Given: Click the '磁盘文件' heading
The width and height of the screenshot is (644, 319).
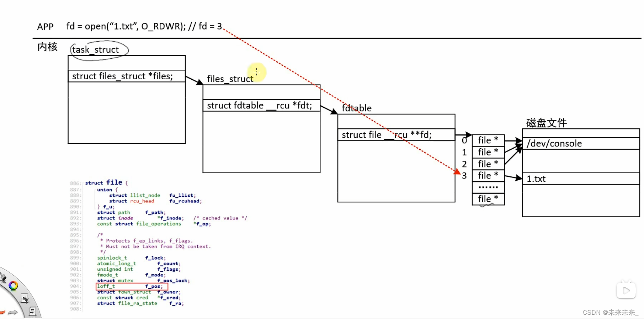Looking at the screenshot, I should tap(547, 123).
